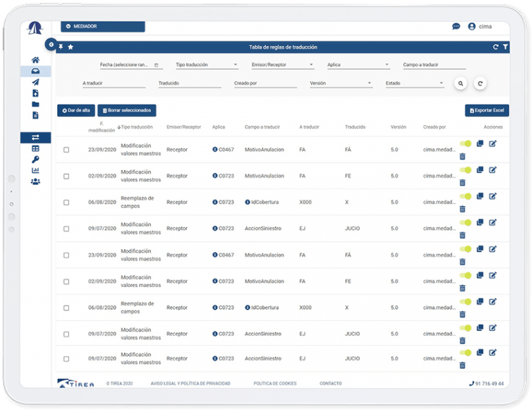Screen dimensions: 532x412
Task: Click the star favorite icon in title bar
Action: point(71,47)
